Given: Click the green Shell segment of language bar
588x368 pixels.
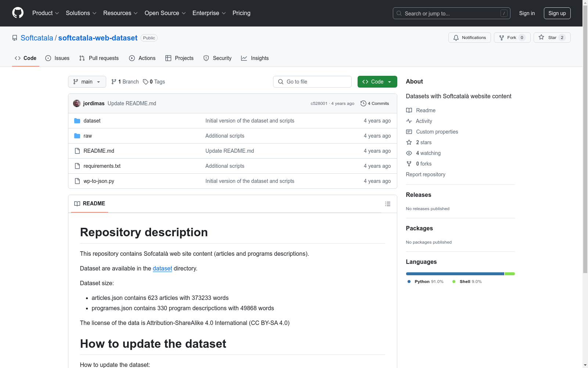Looking at the screenshot, I should click(x=510, y=274).
